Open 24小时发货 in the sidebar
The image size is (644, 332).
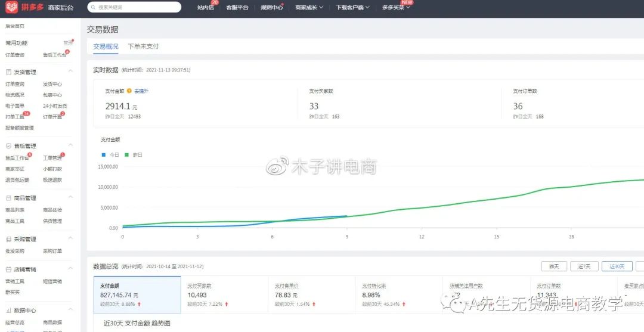[55, 106]
